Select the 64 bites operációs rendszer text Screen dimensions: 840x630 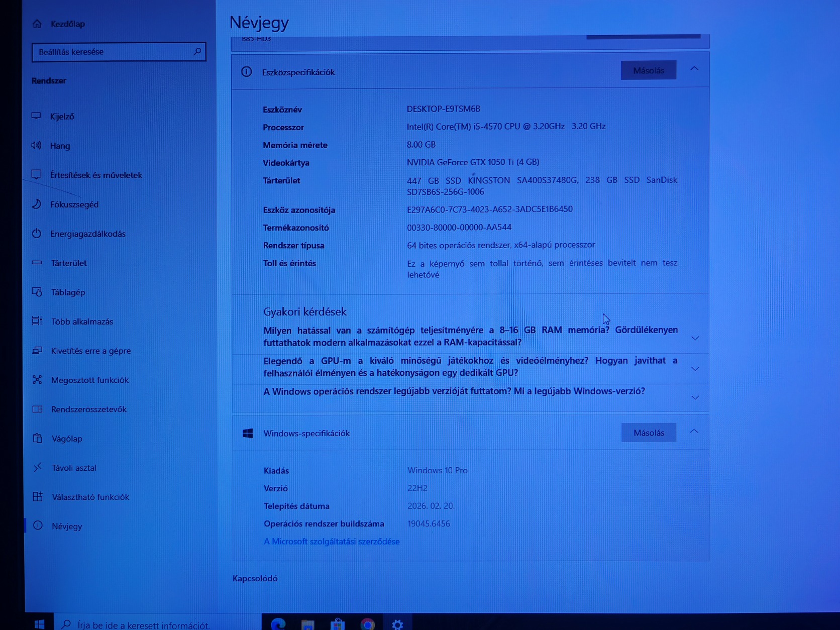tap(501, 245)
